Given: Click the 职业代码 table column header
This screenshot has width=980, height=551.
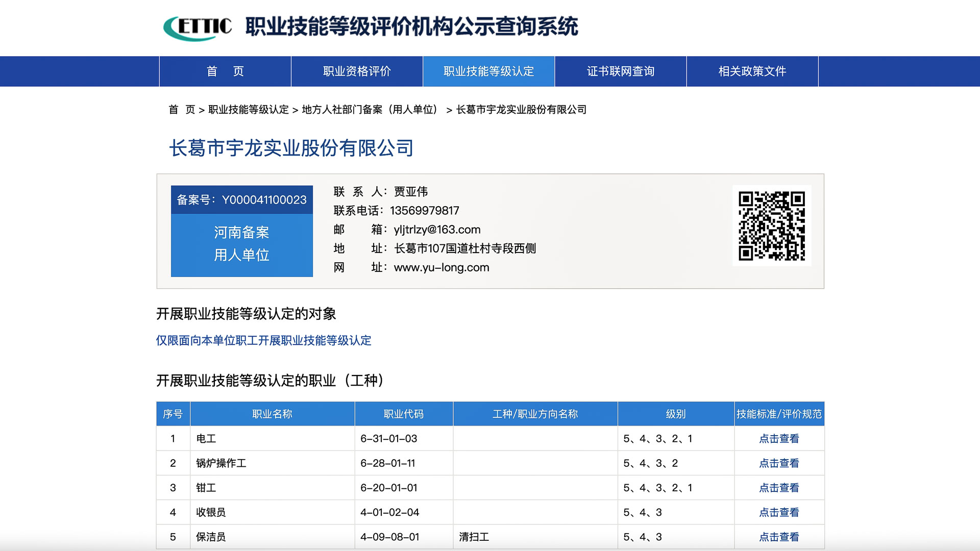Looking at the screenshot, I should coord(403,414).
